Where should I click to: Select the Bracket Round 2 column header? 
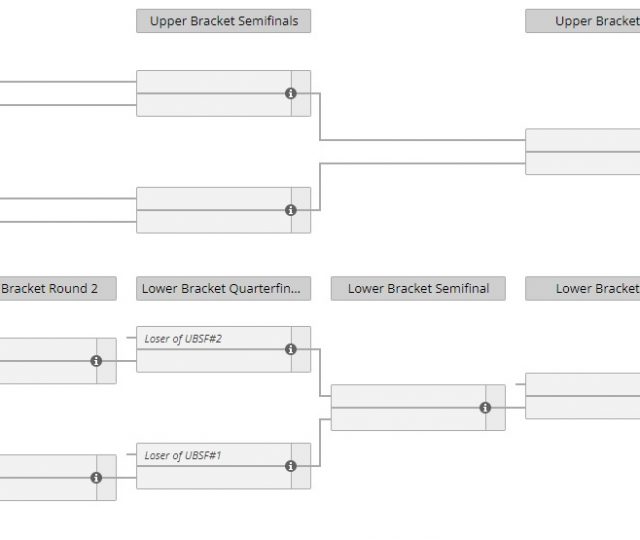(x=57, y=289)
